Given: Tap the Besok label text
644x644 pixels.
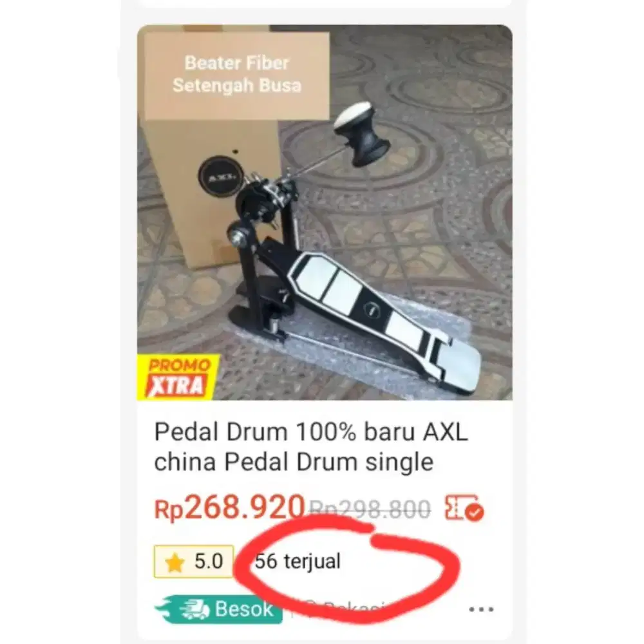Looking at the screenshot, I should click(244, 609).
